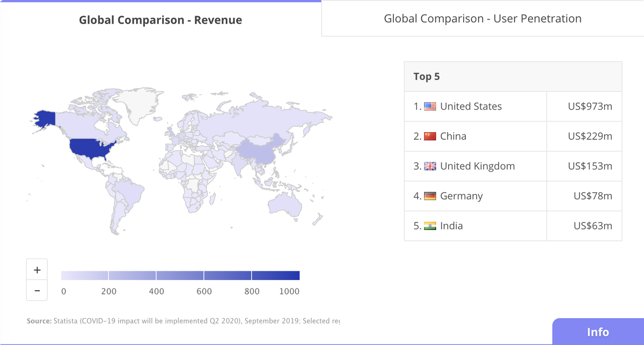Click the India flag icon
This screenshot has width=644, height=345.
pyautogui.click(x=430, y=226)
